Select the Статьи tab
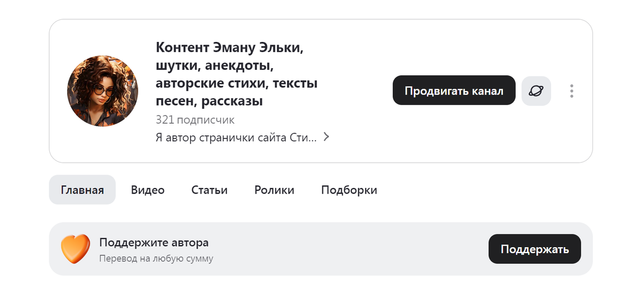 [209, 190]
